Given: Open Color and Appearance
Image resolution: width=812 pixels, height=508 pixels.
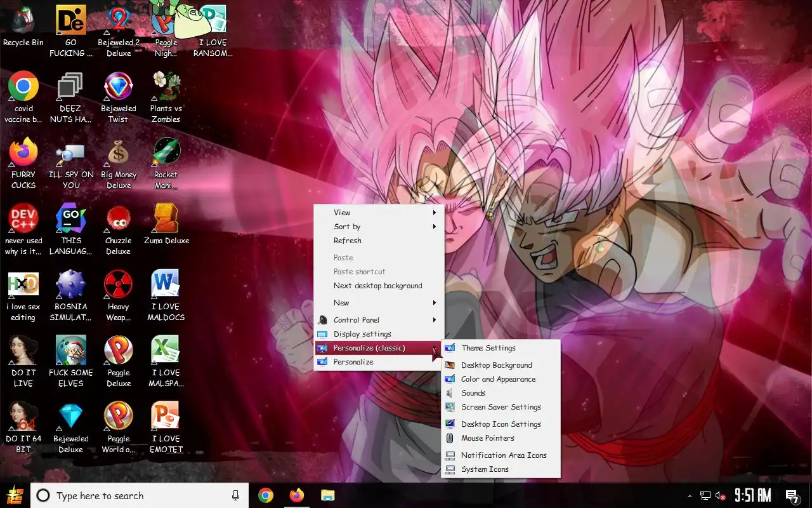Looking at the screenshot, I should [501, 379].
